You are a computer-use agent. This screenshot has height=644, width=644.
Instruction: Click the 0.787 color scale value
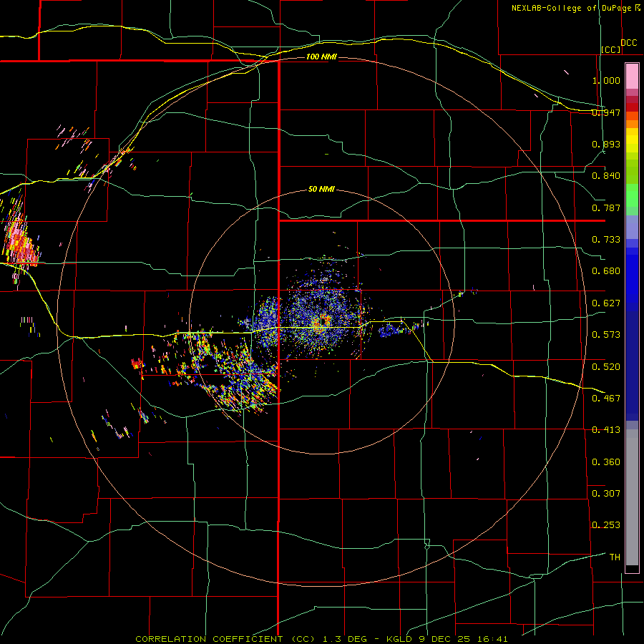click(606, 208)
